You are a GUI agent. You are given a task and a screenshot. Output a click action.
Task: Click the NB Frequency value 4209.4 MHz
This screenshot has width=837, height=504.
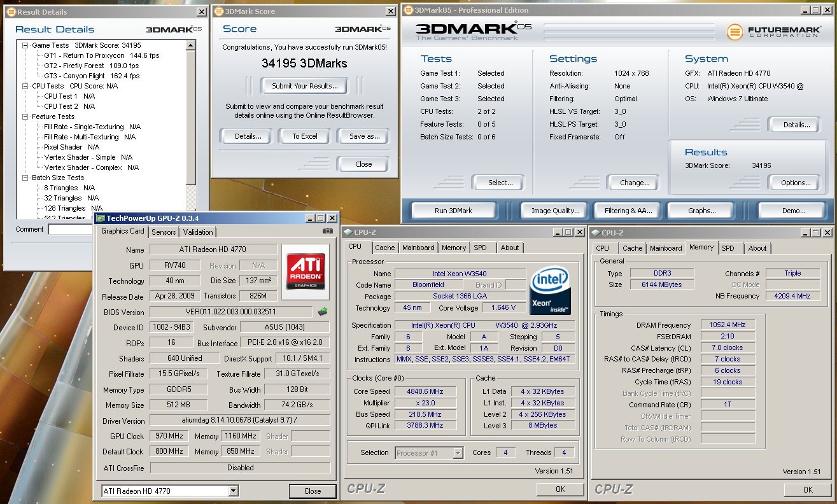pyautogui.click(x=792, y=296)
